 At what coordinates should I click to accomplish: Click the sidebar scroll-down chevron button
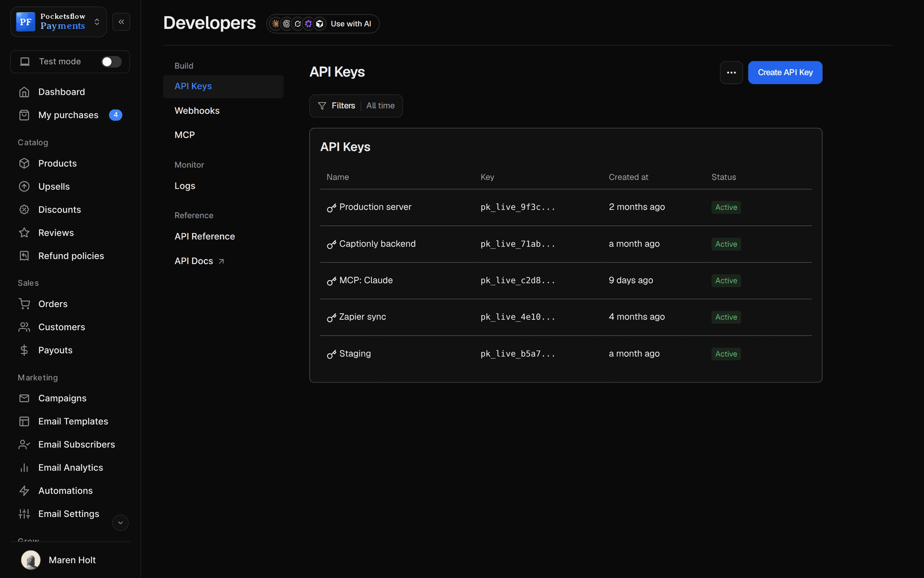[x=120, y=523]
